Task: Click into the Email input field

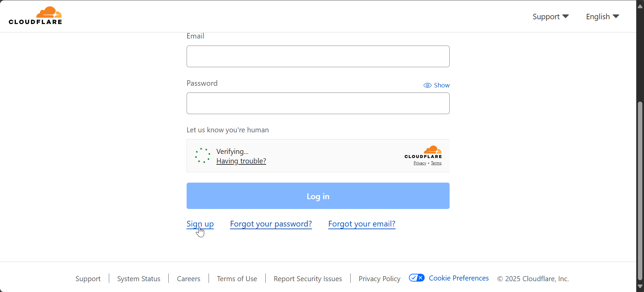Action: [x=318, y=56]
